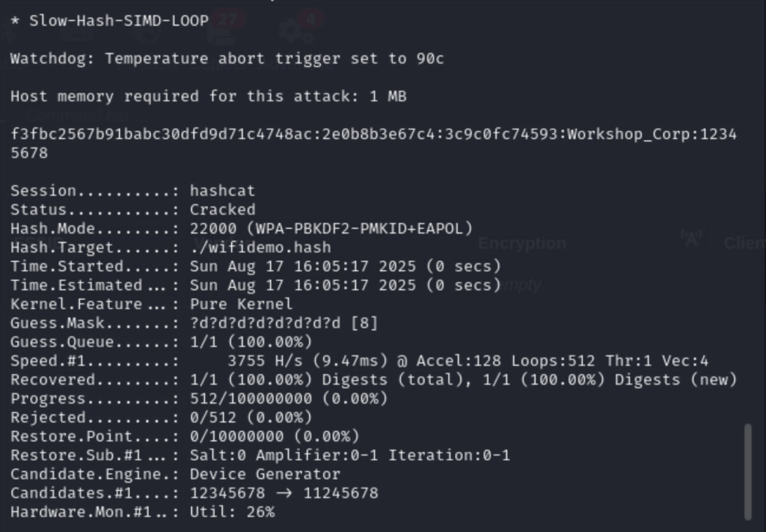Click the terminal's vertical scrollbar thumb

click(x=747, y=471)
